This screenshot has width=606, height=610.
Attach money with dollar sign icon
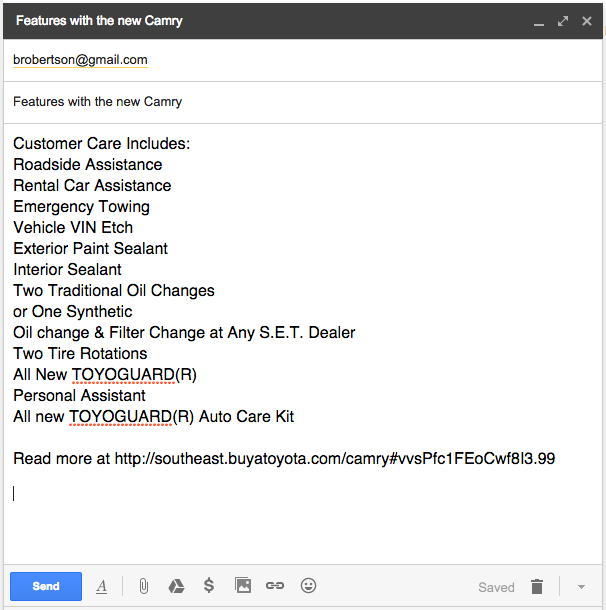(209, 585)
